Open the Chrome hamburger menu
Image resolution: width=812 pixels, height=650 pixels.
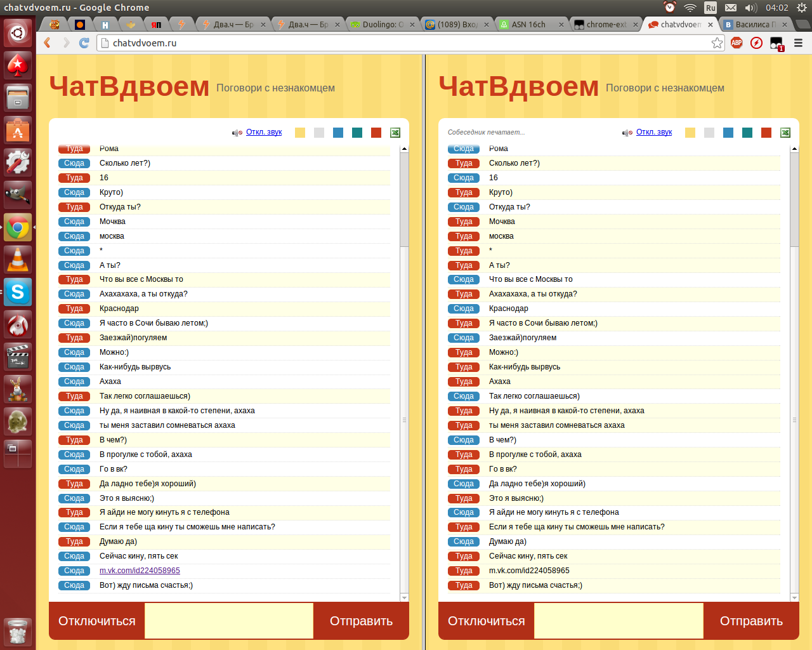[798, 43]
